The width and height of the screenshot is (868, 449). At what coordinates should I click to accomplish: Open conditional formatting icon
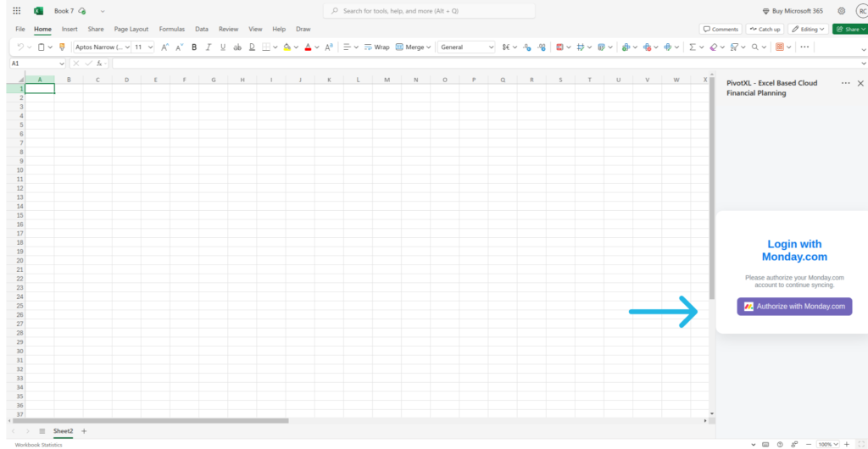tap(559, 47)
